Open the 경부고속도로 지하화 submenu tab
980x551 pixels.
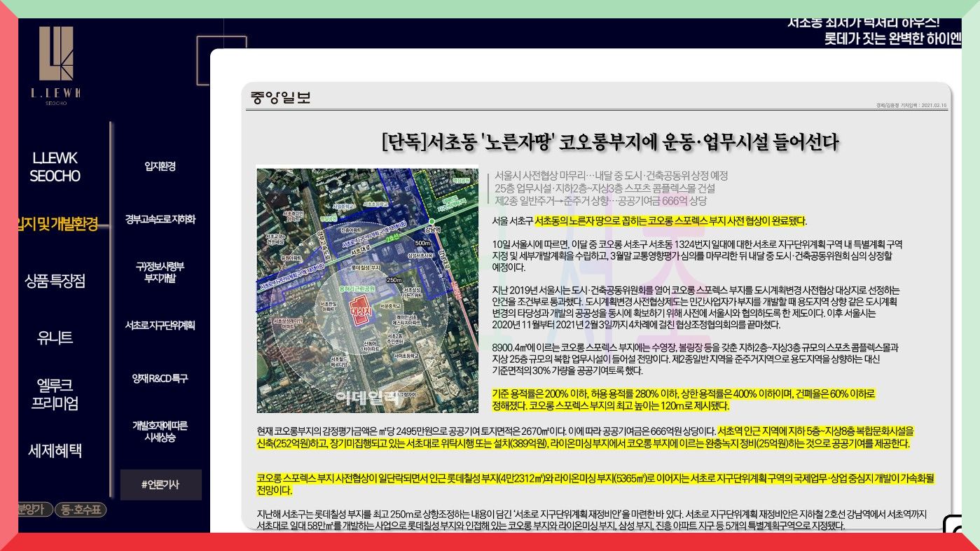(x=160, y=219)
